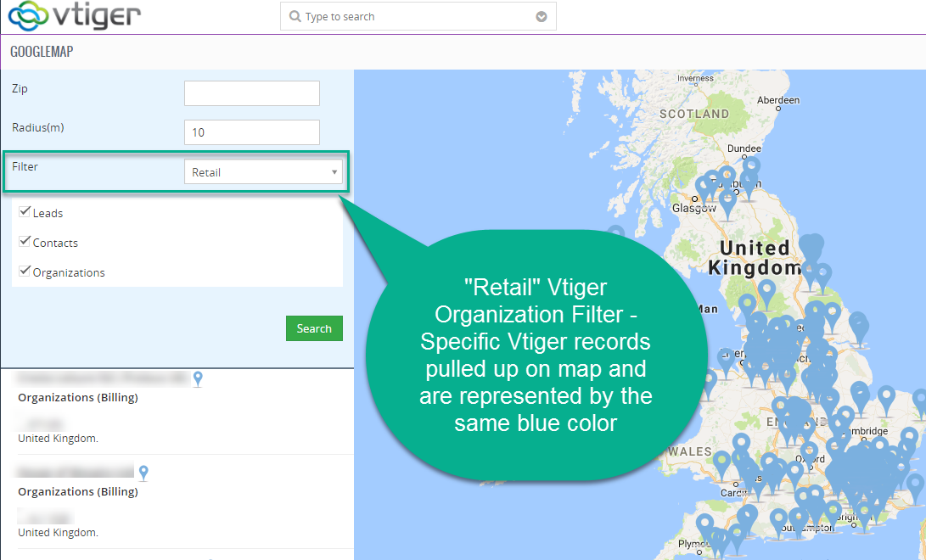The height and width of the screenshot is (560, 926).
Task: Open first Organizations (Billing) result
Action: [78, 397]
